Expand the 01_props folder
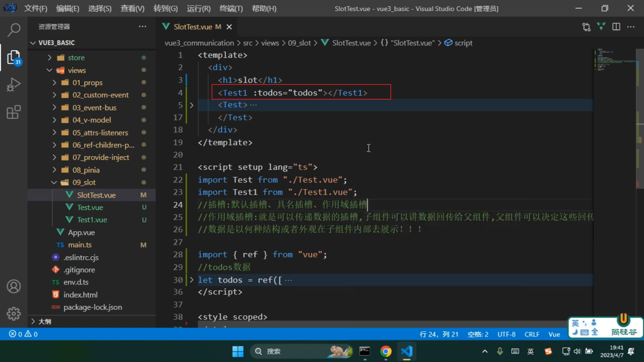The image size is (644, 362). tap(54, 82)
